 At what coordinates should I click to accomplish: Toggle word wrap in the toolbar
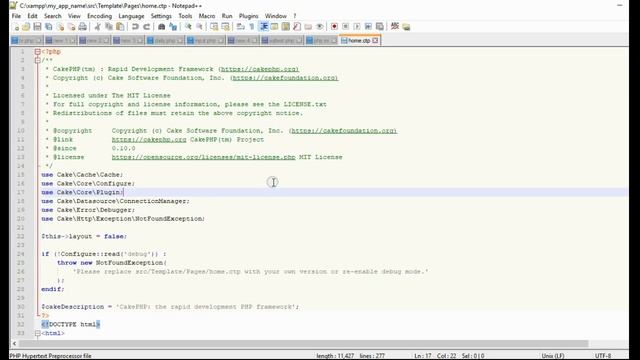coord(240,27)
